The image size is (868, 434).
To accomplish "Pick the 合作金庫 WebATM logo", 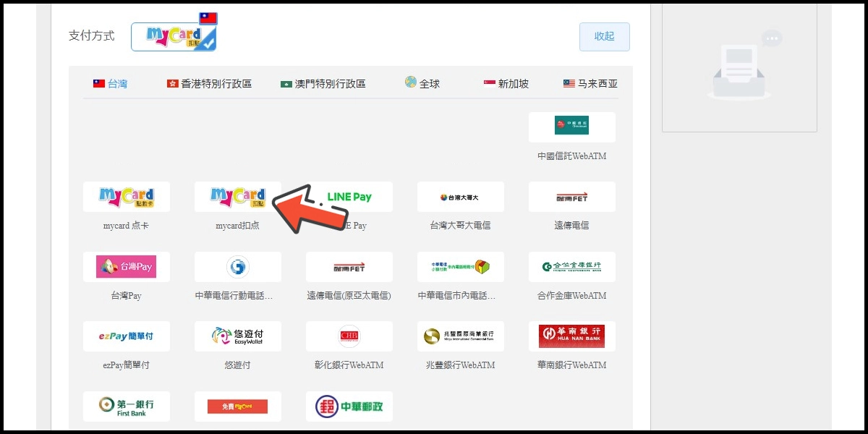I will click(572, 267).
